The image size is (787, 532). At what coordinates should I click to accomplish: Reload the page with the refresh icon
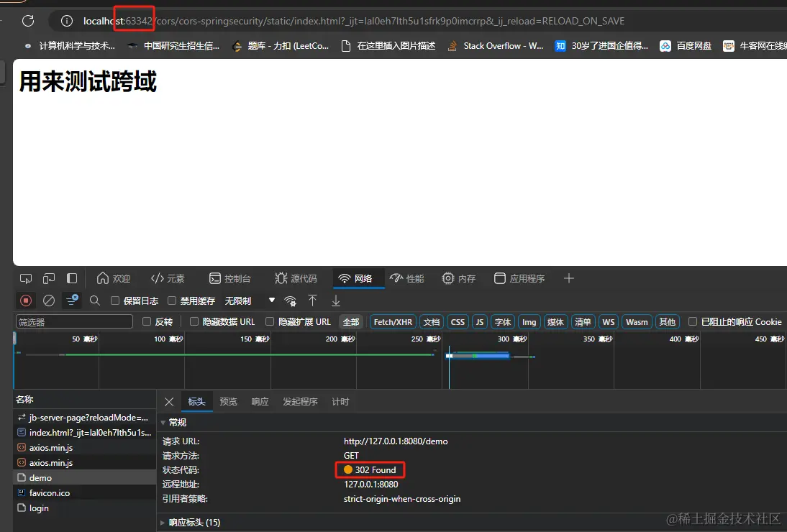click(x=28, y=21)
